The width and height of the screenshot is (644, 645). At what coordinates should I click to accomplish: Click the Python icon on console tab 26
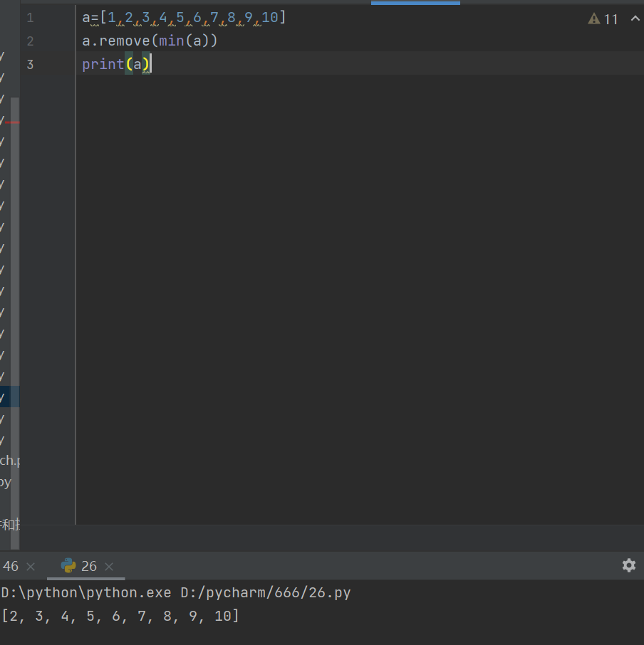tap(68, 565)
